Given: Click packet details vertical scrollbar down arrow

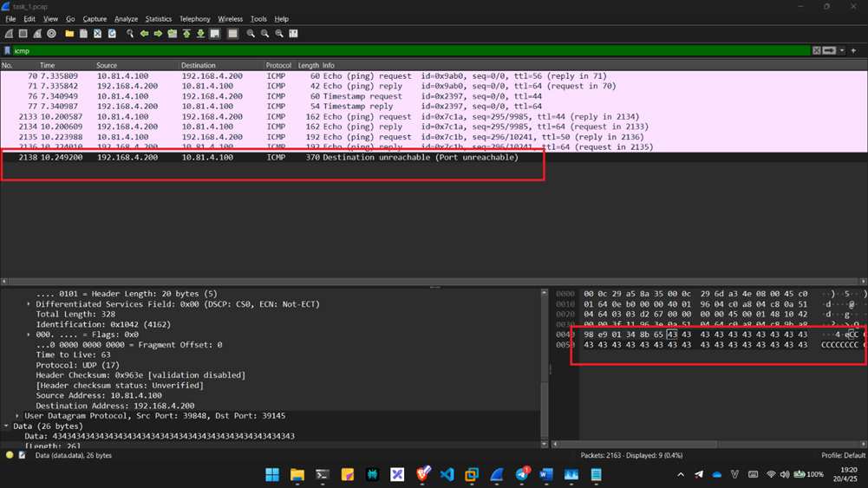Looking at the screenshot, I should click(545, 444).
